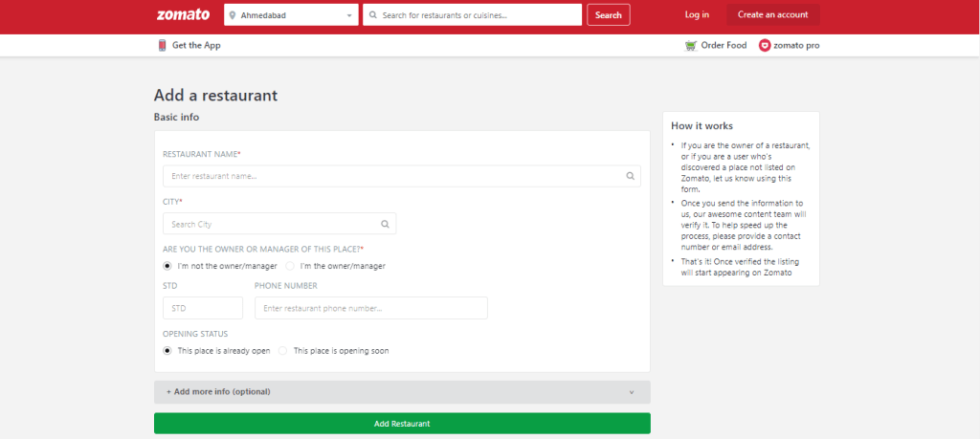This screenshot has width=980, height=439.
Task: Open the Order Food link
Action: pyautogui.click(x=724, y=46)
